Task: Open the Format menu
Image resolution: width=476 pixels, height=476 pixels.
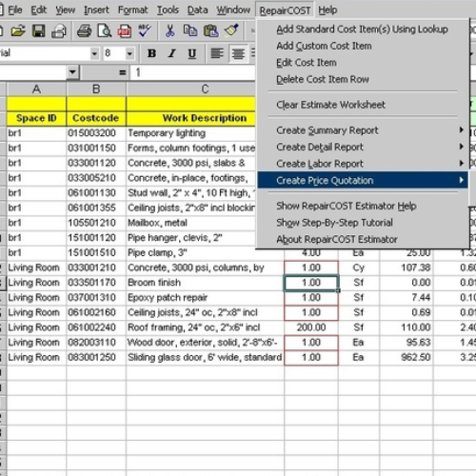Action: pyautogui.click(x=132, y=10)
